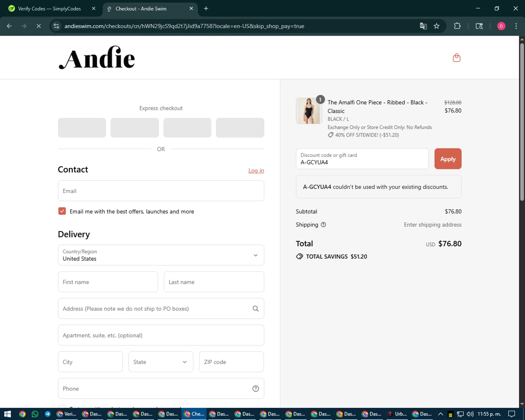The image size is (525, 420).
Task: Select the Che... taskbar Chrome window
Action: [194, 414]
